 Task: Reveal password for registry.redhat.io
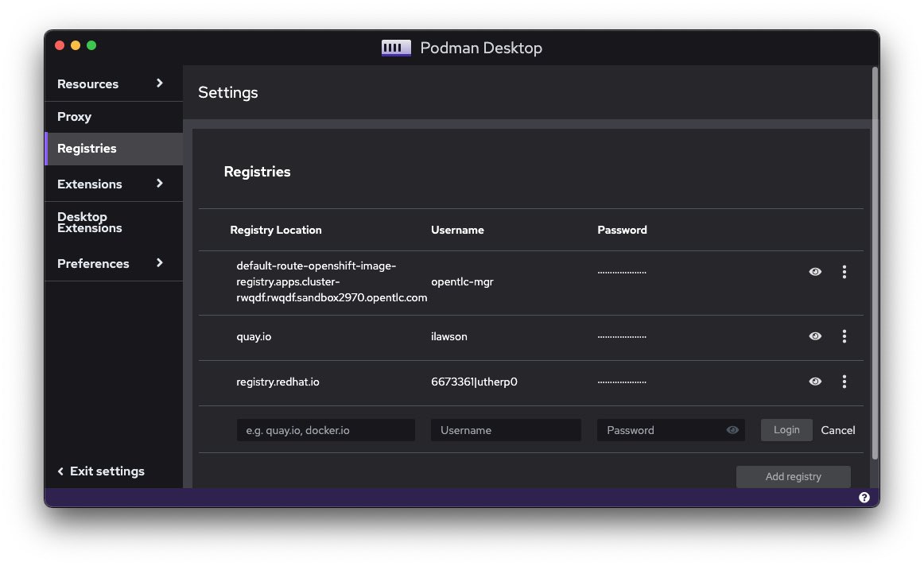815,382
